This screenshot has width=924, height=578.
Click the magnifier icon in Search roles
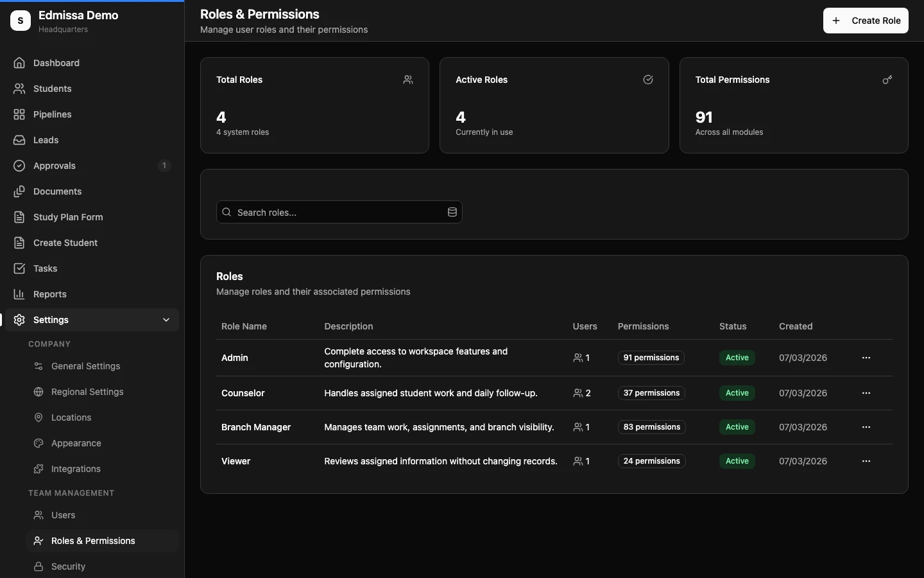[227, 212]
